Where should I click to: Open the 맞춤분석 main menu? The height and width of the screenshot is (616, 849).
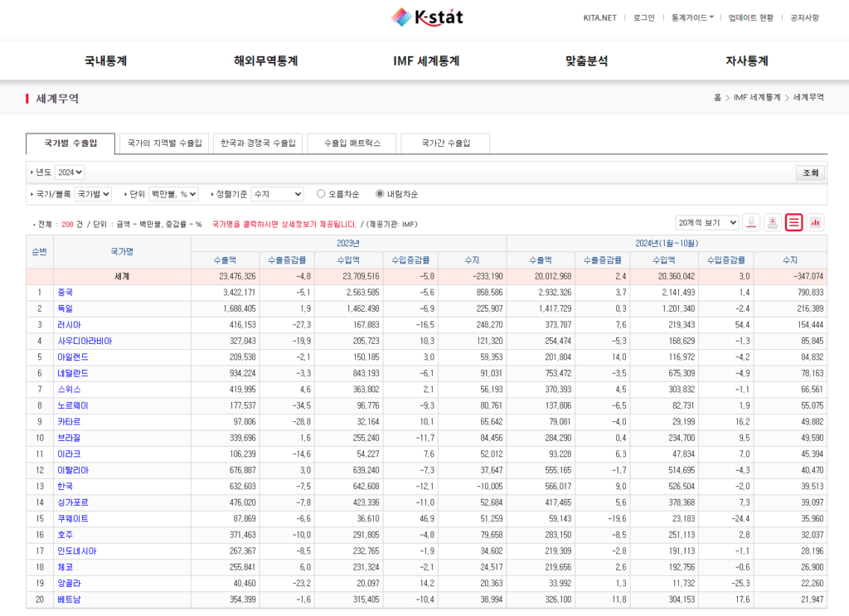point(586,61)
